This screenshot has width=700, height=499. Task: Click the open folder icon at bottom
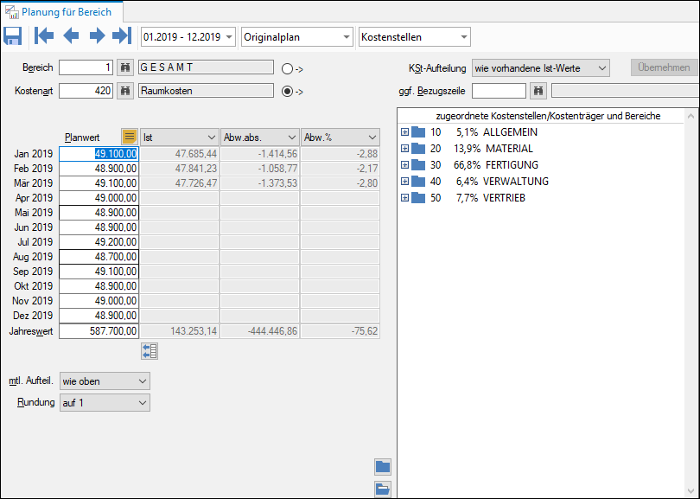(x=383, y=489)
